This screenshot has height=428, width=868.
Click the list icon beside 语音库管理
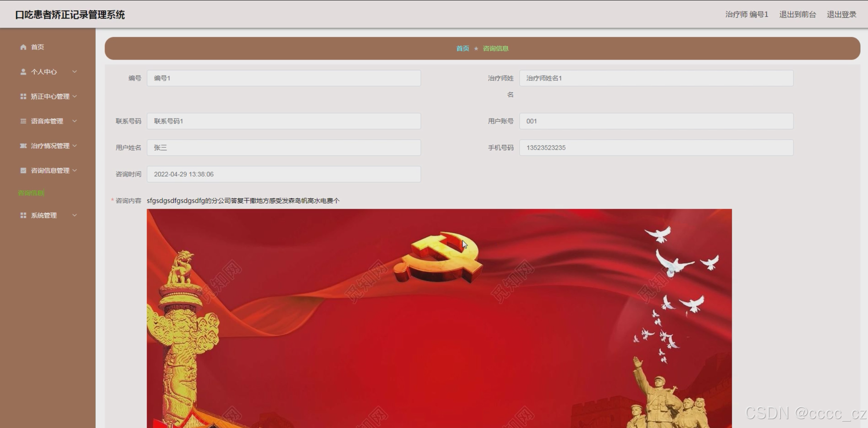(x=23, y=121)
